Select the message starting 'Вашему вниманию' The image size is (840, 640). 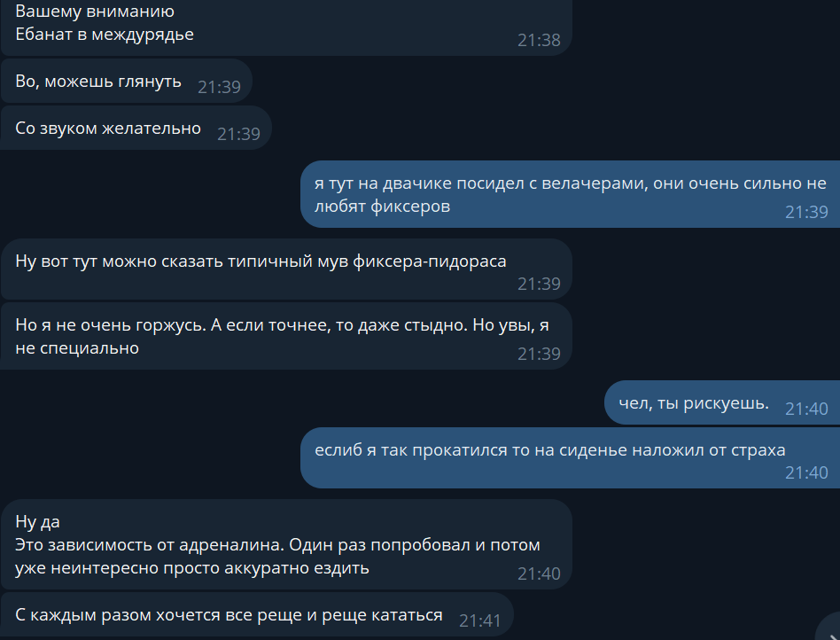(286, 27)
